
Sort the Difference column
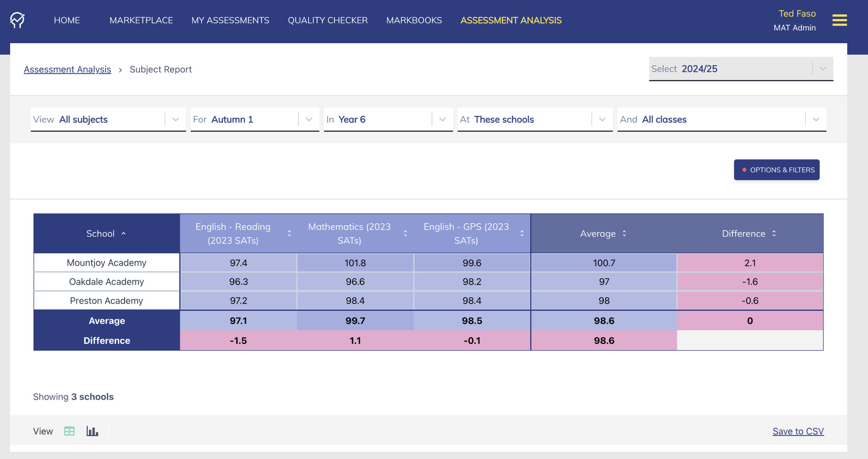pyautogui.click(x=774, y=233)
